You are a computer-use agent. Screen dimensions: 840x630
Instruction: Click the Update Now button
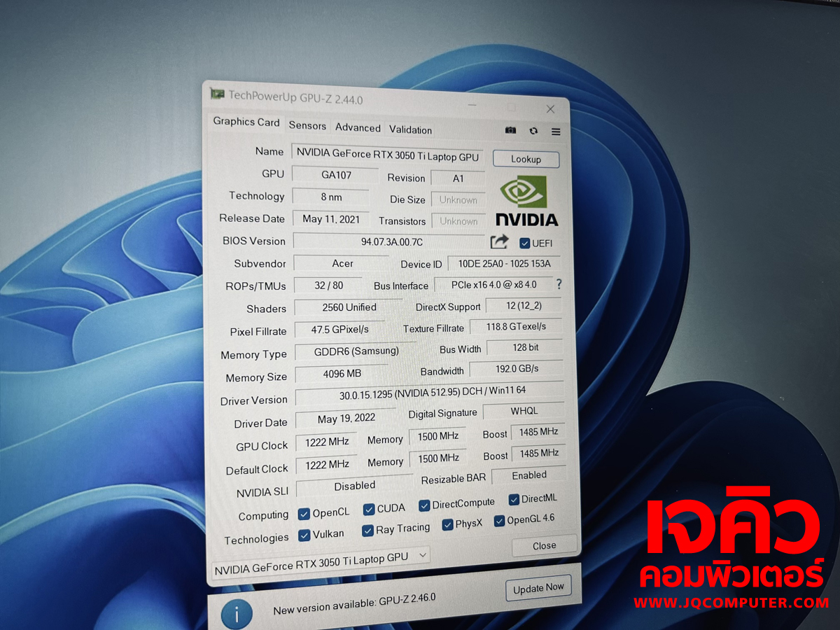538,589
